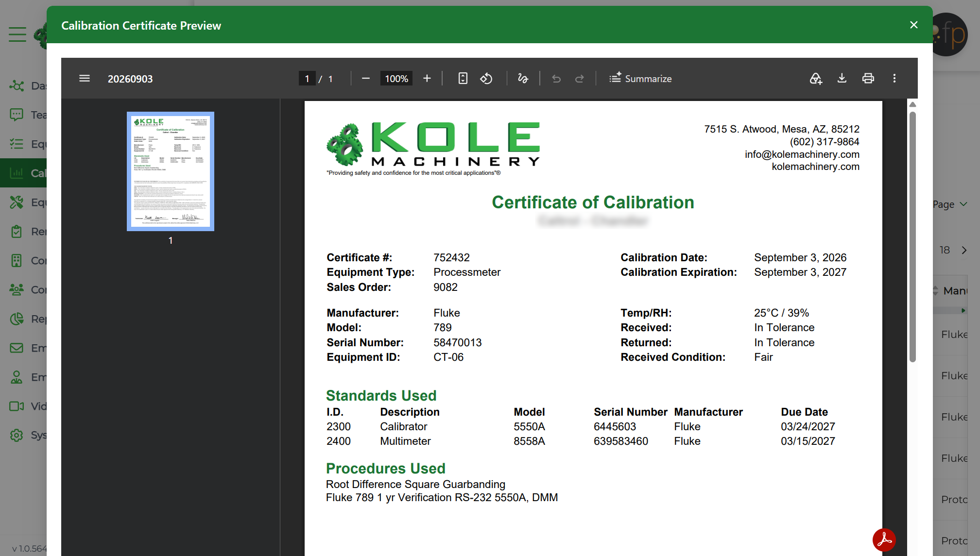Click certificate number 752432

click(451, 258)
